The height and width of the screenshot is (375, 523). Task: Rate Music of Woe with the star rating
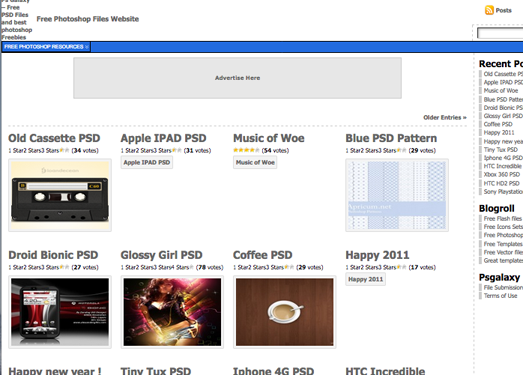246,150
